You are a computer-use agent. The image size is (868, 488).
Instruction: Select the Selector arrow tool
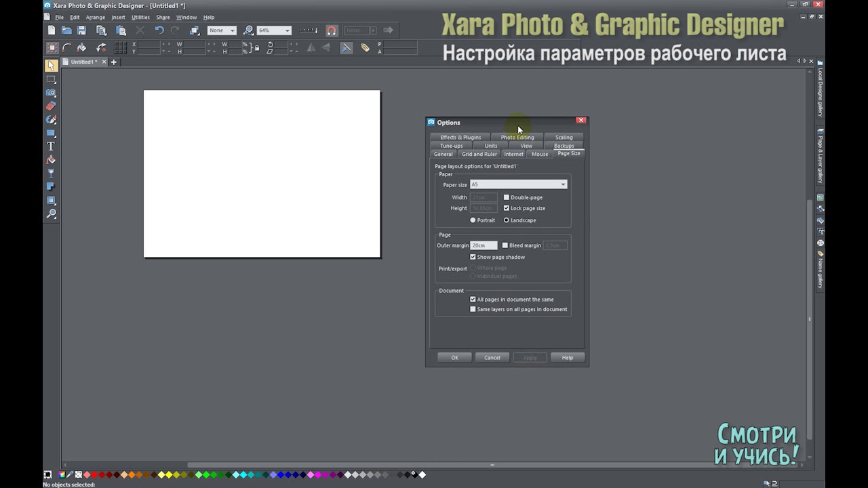(x=51, y=66)
